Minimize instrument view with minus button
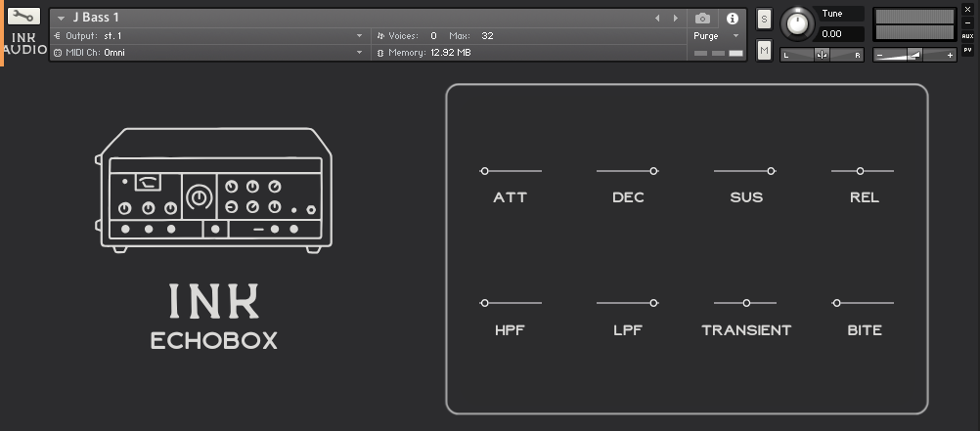Screen dimensions: 980x431 pyautogui.click(x=967, y=22)
